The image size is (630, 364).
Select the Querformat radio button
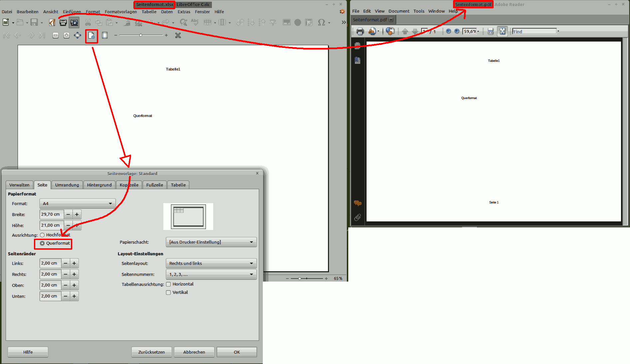click(42, 243)
